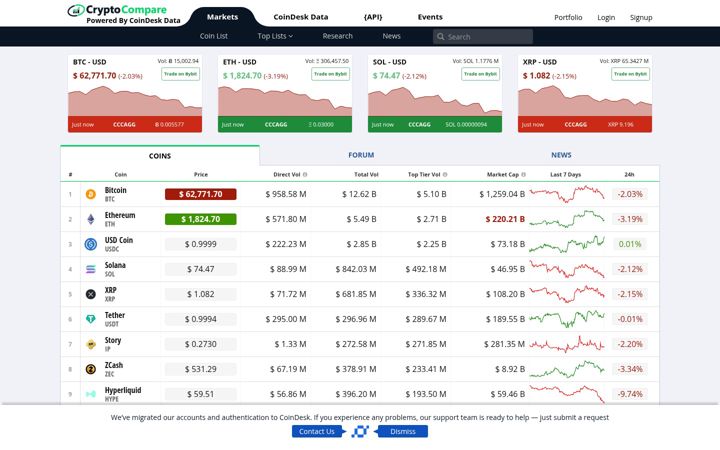Click Trade on Bybit in XRP card
The width and height of the screenshot is (720, 450).
(630, 74)
